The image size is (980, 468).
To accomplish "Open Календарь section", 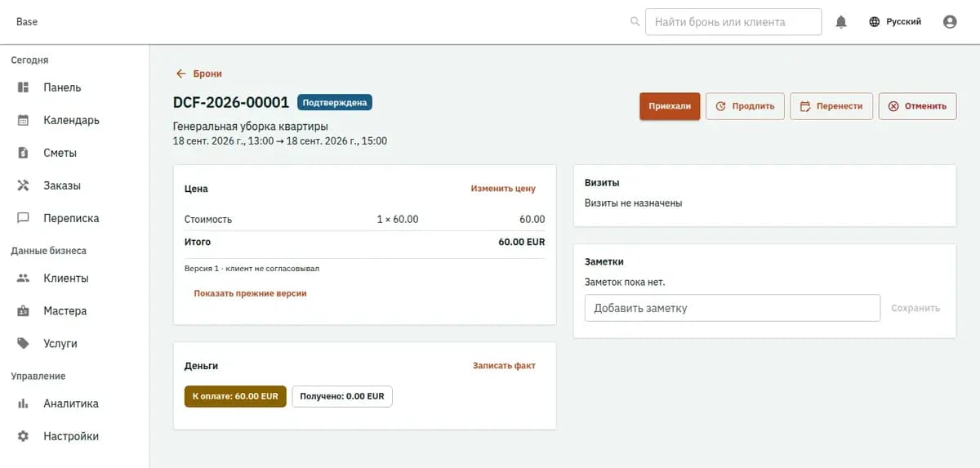I will [74, 120].
